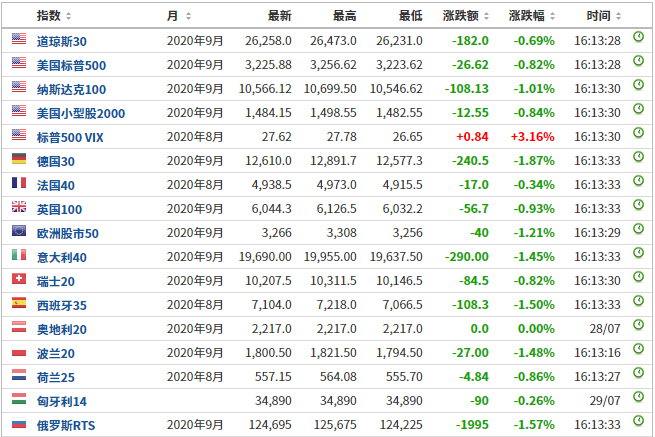The height and width of the screenshot is (437, 655).
Task: Select the +0.84 change amount
Action: point(472,137)
